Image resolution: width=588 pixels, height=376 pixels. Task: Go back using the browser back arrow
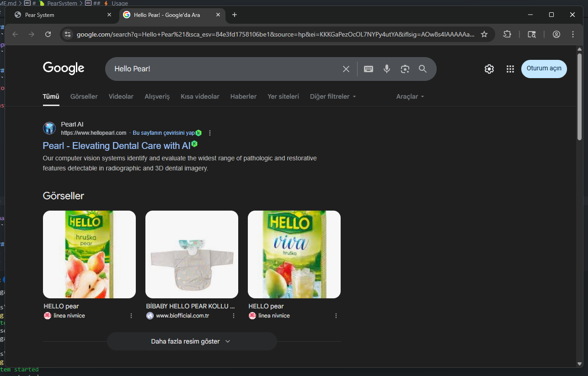tap(15, 34)
